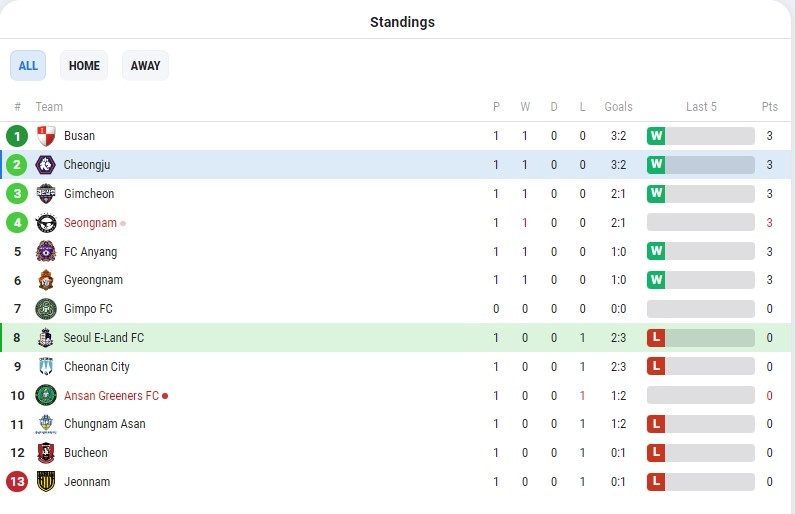This screenshot has height=514, width=795.
Task: Open the Seoul E-Land FC team link
Action: [104, 338]
